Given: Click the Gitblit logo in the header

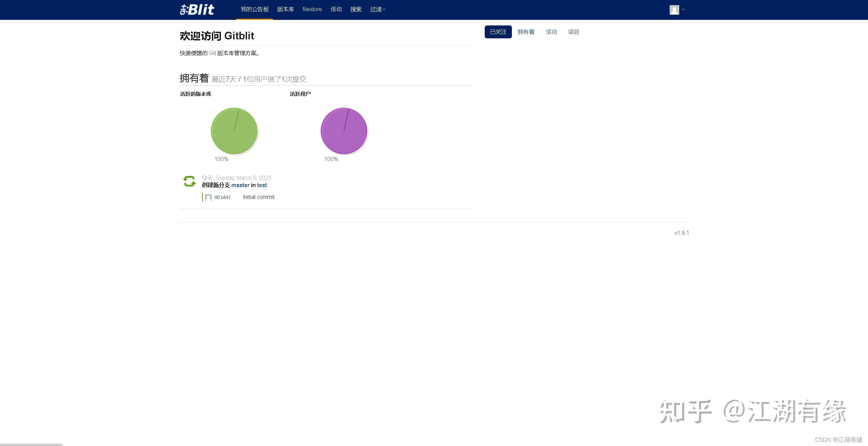Looking at the screenshot, I should click(x=197, y=9).
